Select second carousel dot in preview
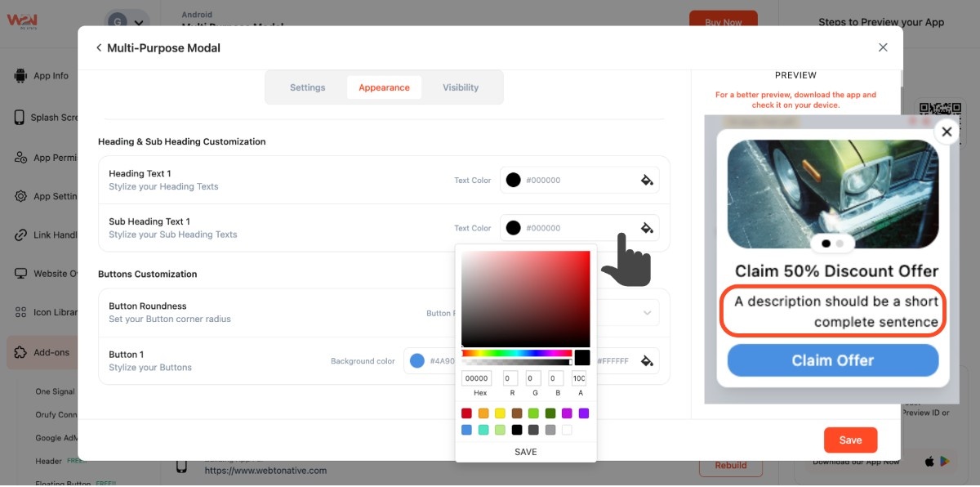Viewport: 980px width, 487px height. pos(840,243)
